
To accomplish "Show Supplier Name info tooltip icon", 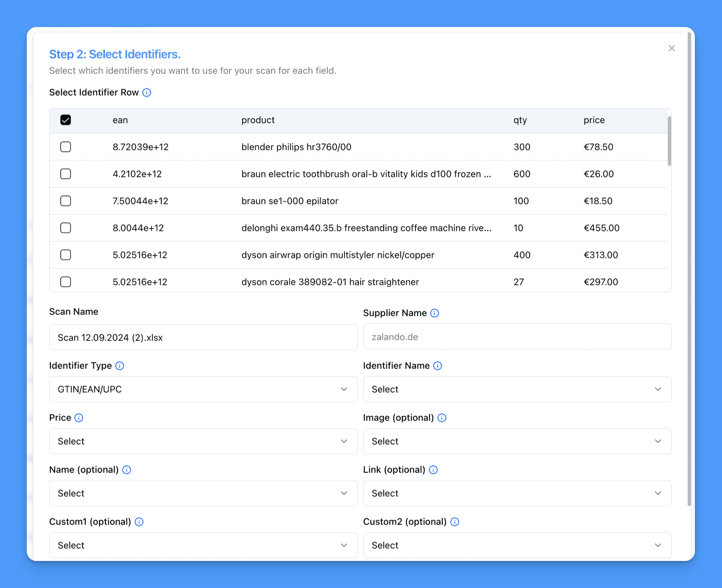I will click(435, 313).
